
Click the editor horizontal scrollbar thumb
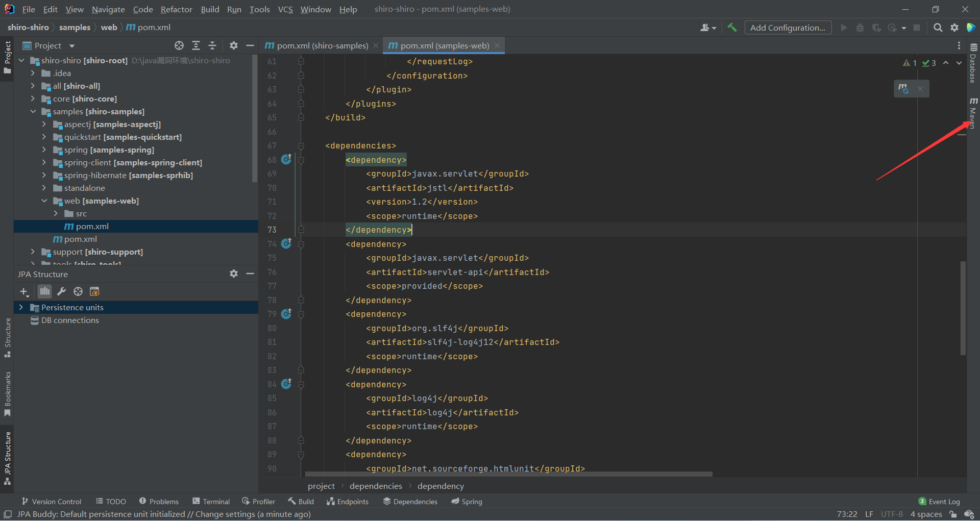click(508, 474)
